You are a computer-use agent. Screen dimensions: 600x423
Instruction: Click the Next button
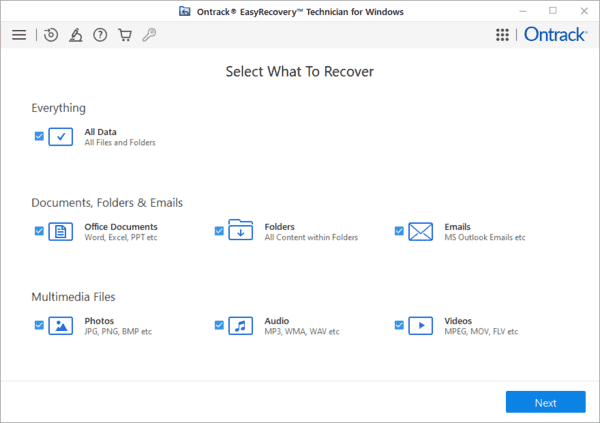(545, 402)
